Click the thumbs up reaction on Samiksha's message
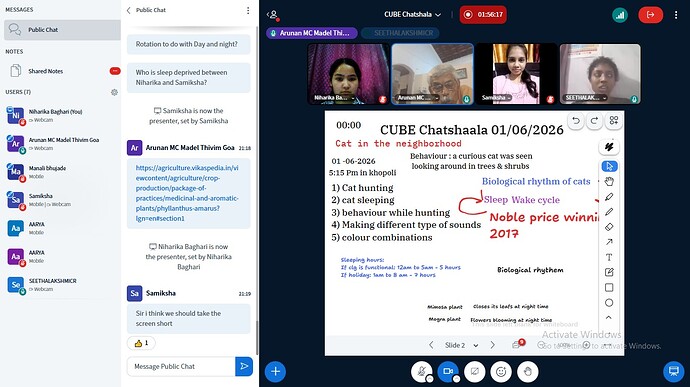690x387 pixels. 141,343
